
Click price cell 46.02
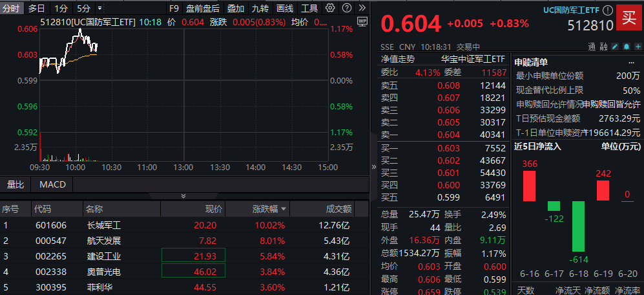click(193, 272)
